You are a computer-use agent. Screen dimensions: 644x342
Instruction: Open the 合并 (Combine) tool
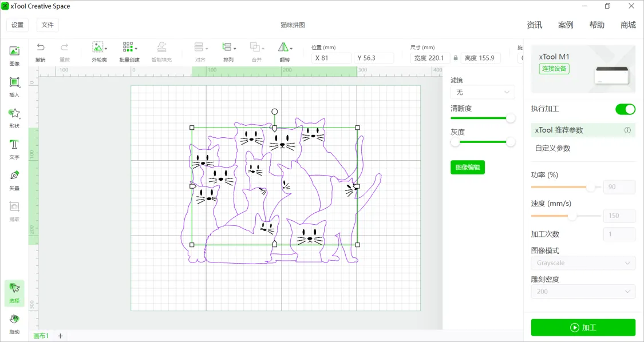click(256, 52)
